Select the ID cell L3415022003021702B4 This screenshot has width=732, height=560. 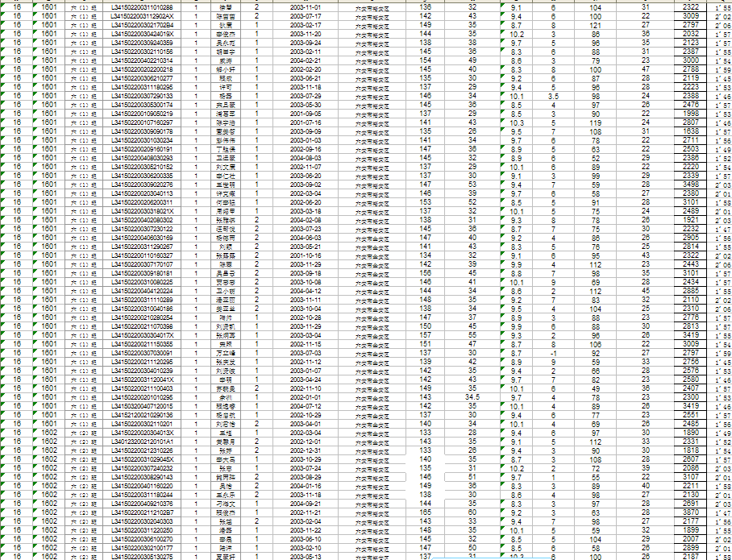(142, 25)
